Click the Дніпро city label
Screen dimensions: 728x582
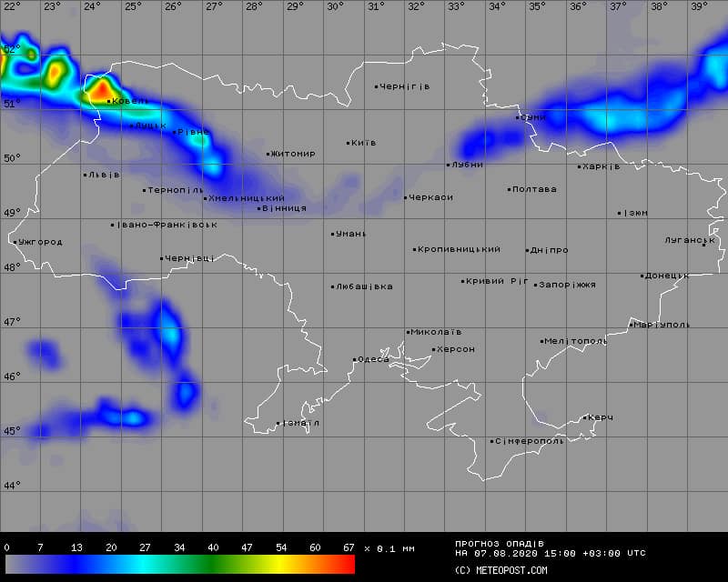coord(550,250)
